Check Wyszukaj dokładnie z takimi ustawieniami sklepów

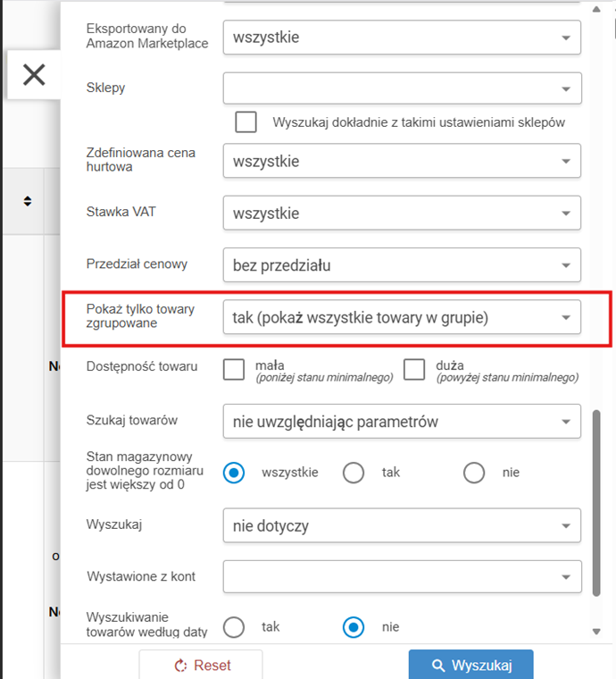(246, 122)
